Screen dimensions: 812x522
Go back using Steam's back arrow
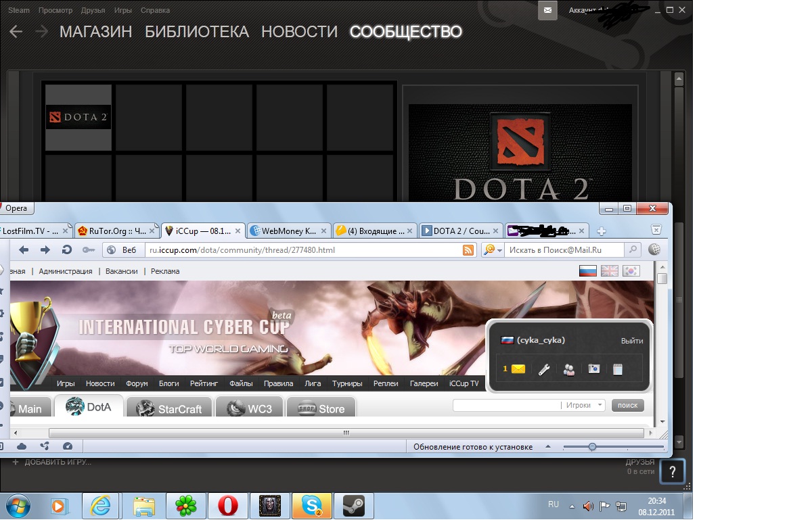pos(16,32)
